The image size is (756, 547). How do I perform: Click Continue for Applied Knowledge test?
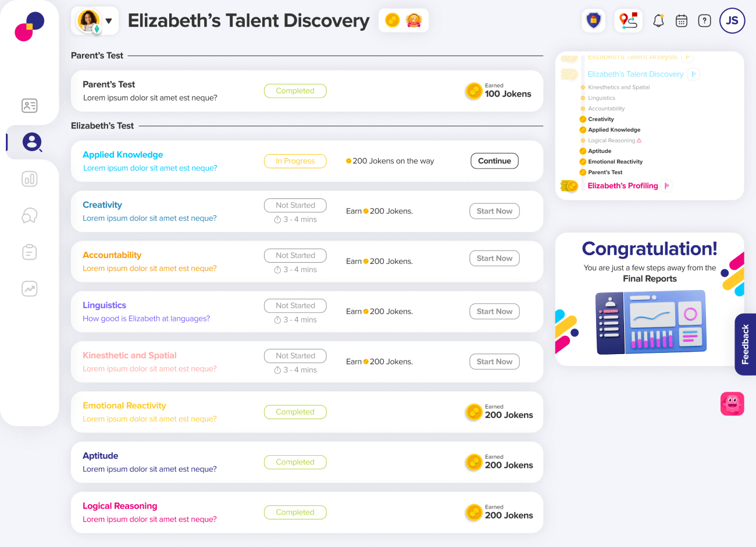point(494,161)
